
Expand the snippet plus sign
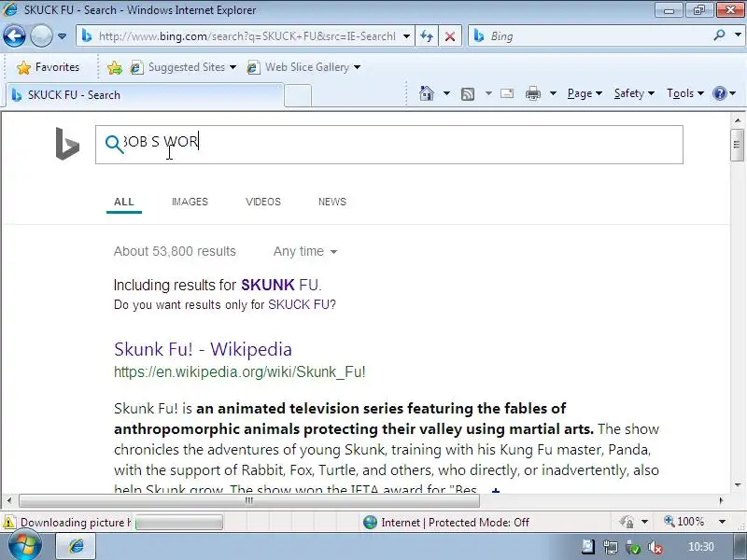click(496, 489)
